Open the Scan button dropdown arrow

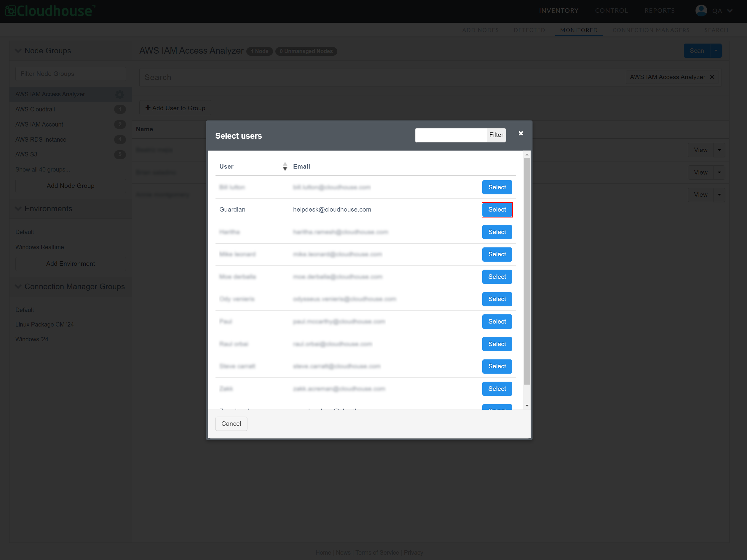pyautogui.click(x=716, y=51)
